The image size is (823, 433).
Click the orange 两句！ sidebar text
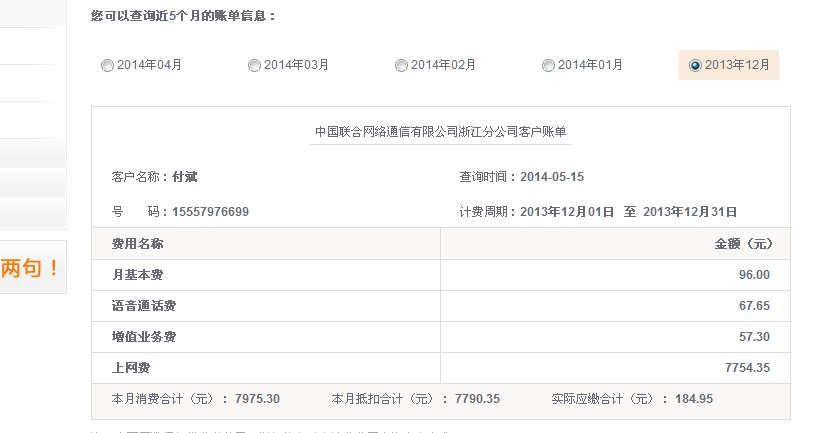coord(30,268)
